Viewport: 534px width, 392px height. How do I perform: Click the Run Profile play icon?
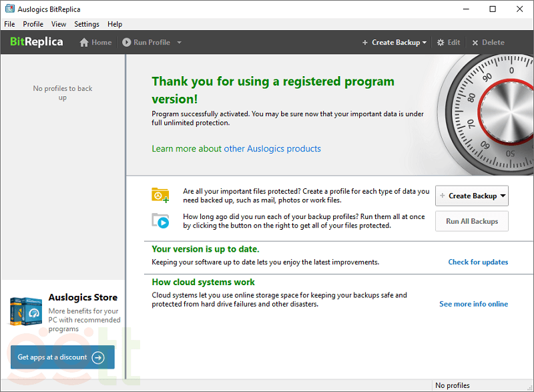(127, 43)
